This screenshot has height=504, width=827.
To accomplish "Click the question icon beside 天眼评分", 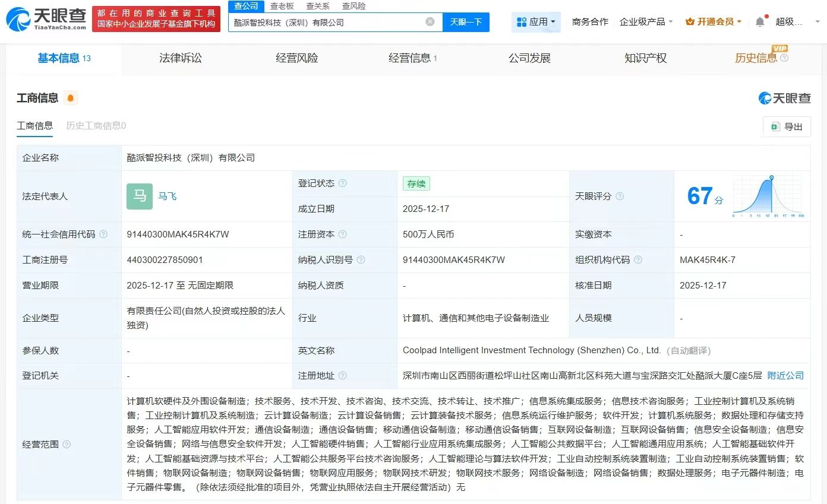I will point(620,196).
